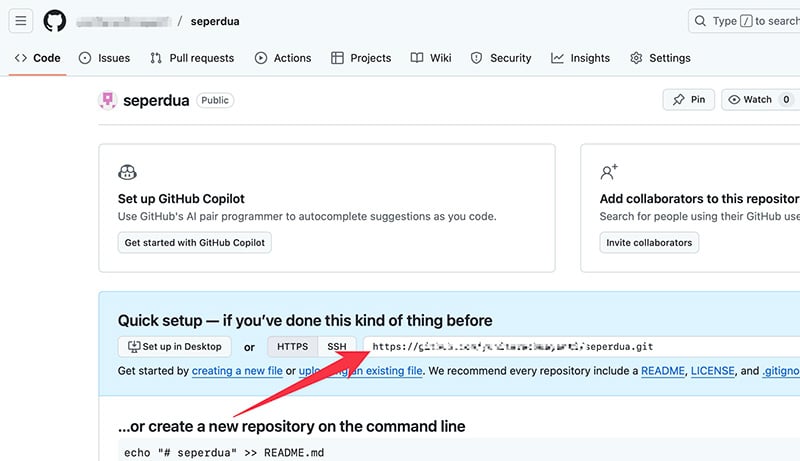Click the repository clone URL field
The width and height of the screenshot is (800, 461).
(x=581, y=347)
